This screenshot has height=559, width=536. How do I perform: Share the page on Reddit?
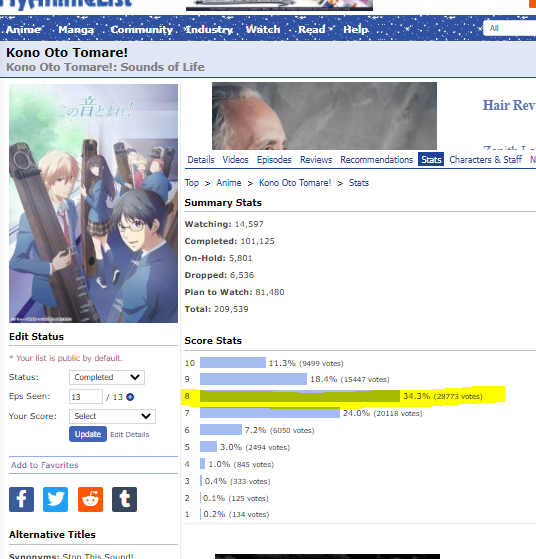[90, 499]
